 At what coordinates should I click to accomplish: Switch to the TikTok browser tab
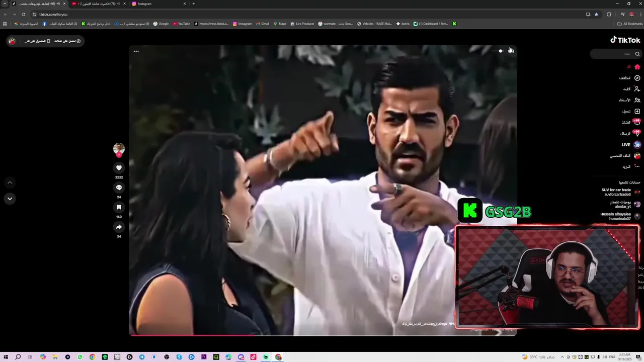[x=39, y=4]
